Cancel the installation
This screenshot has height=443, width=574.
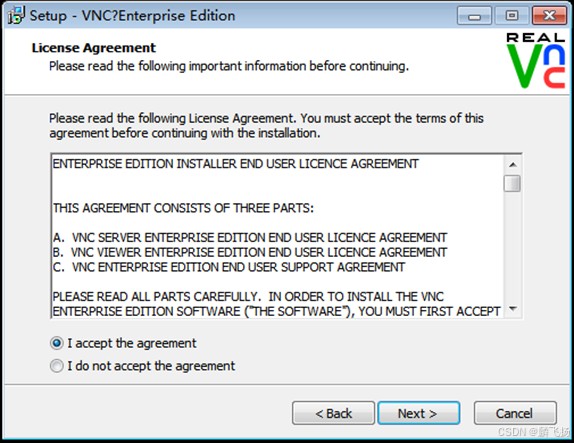pyautogui.click(x=515, y=413)
